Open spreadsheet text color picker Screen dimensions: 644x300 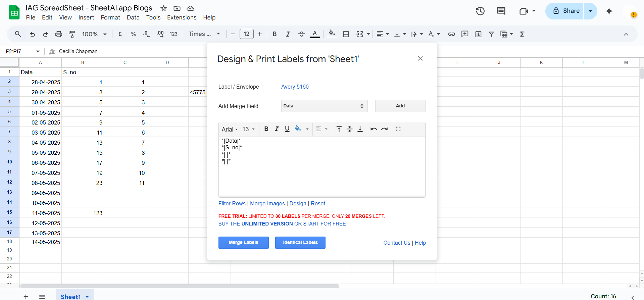click(x=315, y=34)
